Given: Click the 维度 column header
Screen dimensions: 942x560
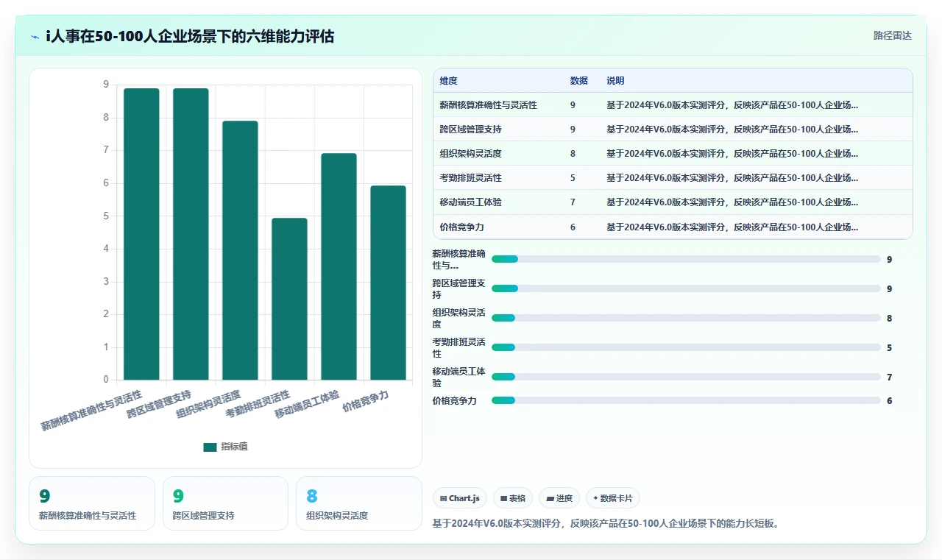Looking at the screenshot, I should 448,81.
